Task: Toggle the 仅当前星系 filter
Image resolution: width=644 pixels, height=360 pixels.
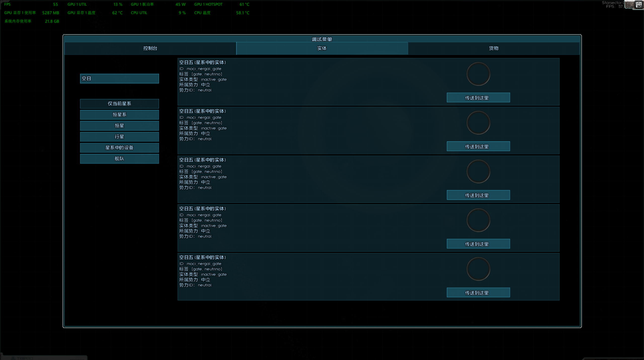Action: point(119,104)
